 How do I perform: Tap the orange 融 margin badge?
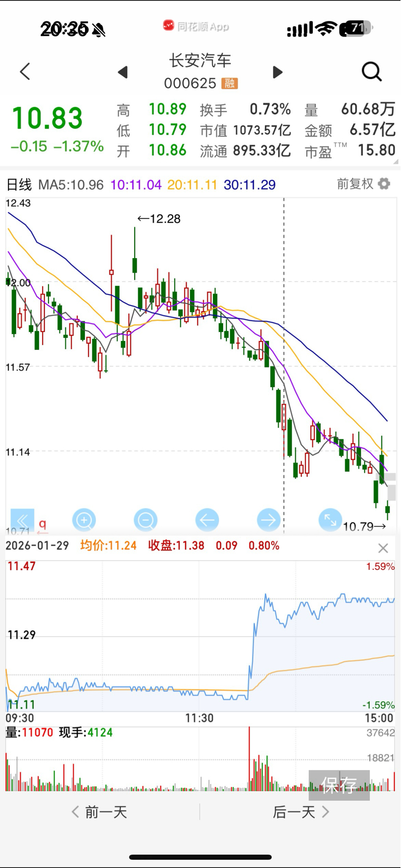coord(229,83)
